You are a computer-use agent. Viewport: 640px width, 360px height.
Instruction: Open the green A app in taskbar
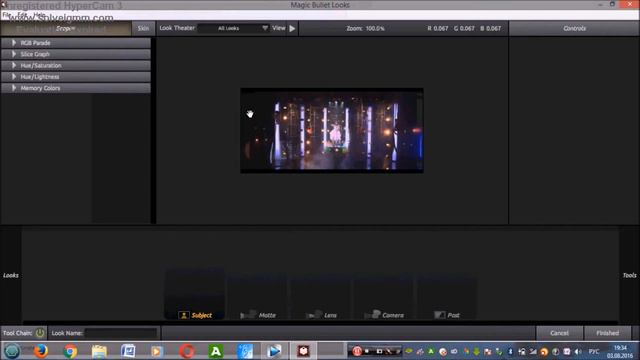point(216,351)
